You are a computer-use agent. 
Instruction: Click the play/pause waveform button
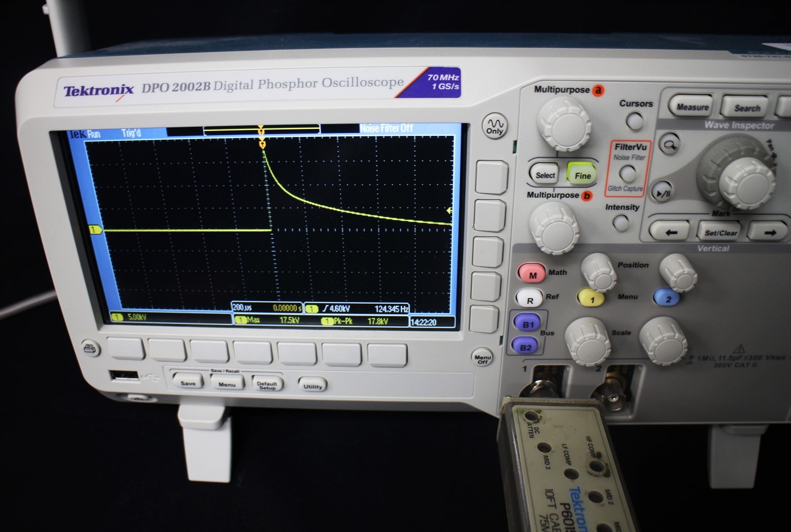(663, 192)
